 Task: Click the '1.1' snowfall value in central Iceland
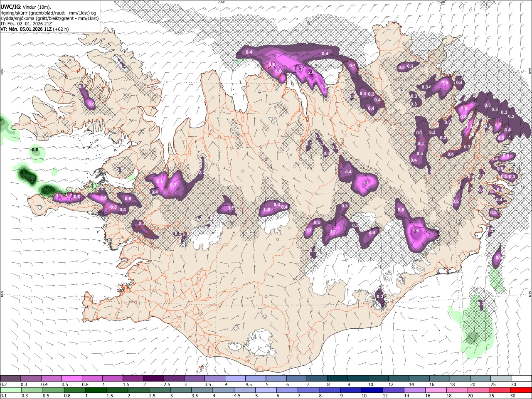pyautogui.click(x=366, y=183)
